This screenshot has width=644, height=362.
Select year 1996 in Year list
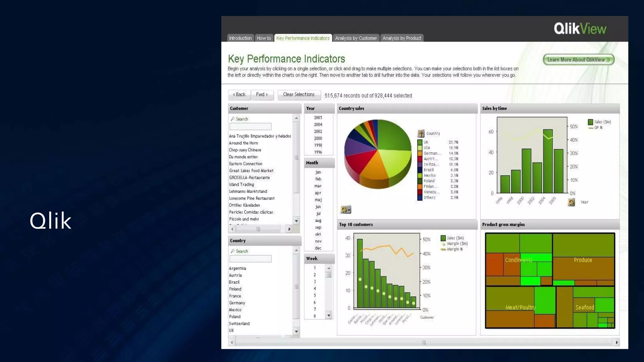(x=318, y=152)
